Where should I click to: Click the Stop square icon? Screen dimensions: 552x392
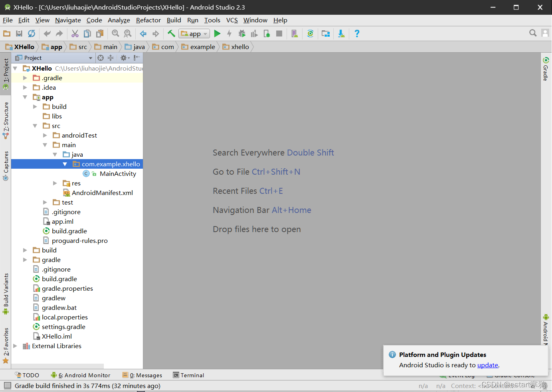(279, 33)
